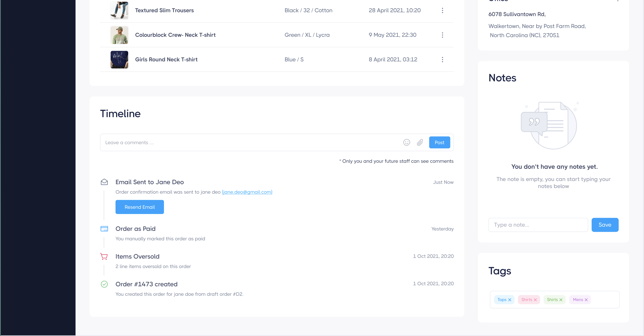Image resolution: width=644 pixels, height=336 pixels.
Task: Click the Girls Round Neck T-shirt thumbnail
Action: pyautogui.click(x=119, y=59)
